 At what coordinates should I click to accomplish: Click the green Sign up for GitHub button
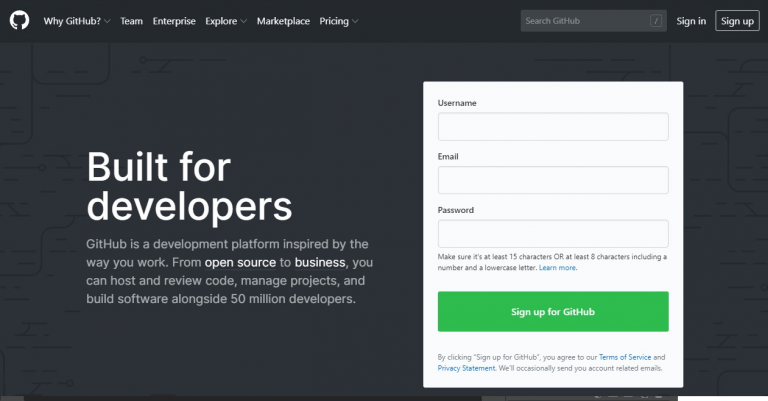(x=553, y=311)
